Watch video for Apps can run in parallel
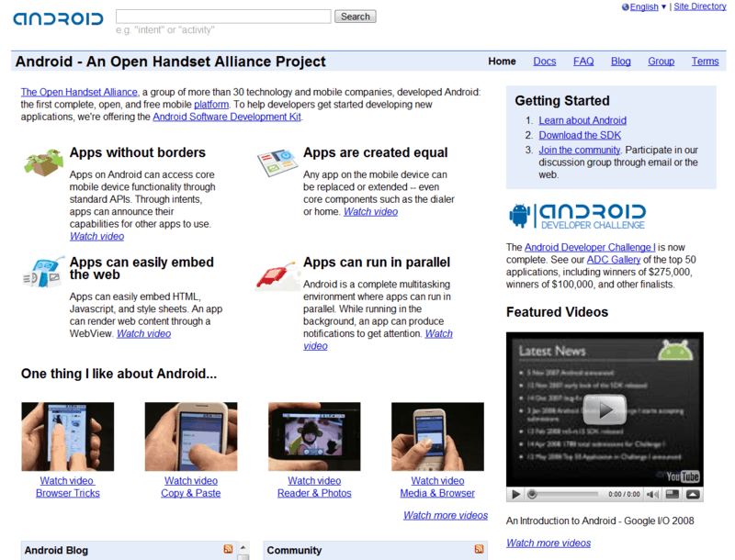This screenshot has width=735, height=560. point(439,333)
